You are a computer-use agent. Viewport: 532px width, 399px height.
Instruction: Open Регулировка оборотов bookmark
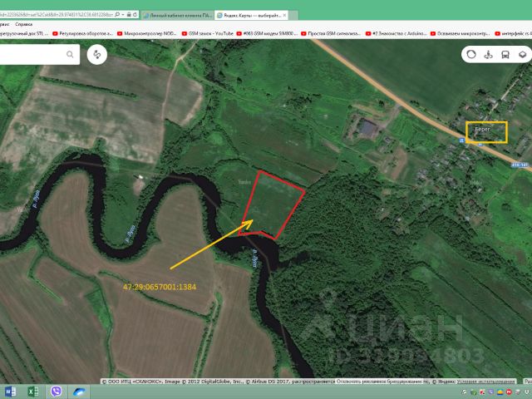[82, 33]
